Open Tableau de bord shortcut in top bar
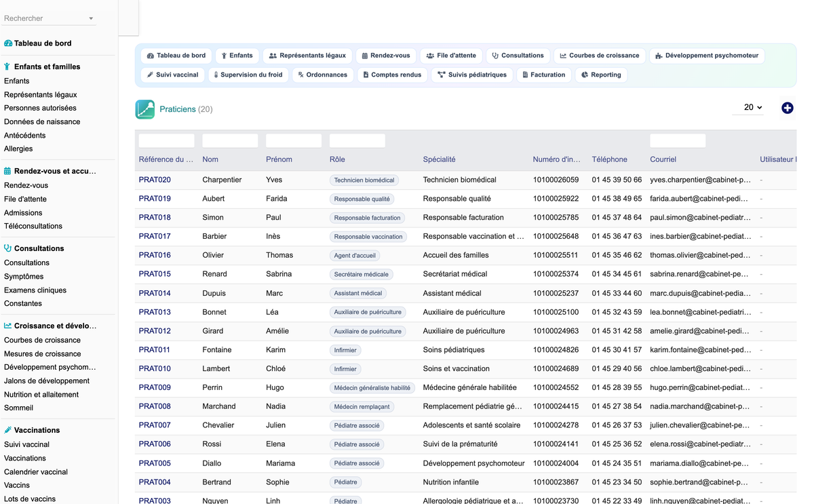The width and height of the screenshot is (814, 504). [176, 56]
